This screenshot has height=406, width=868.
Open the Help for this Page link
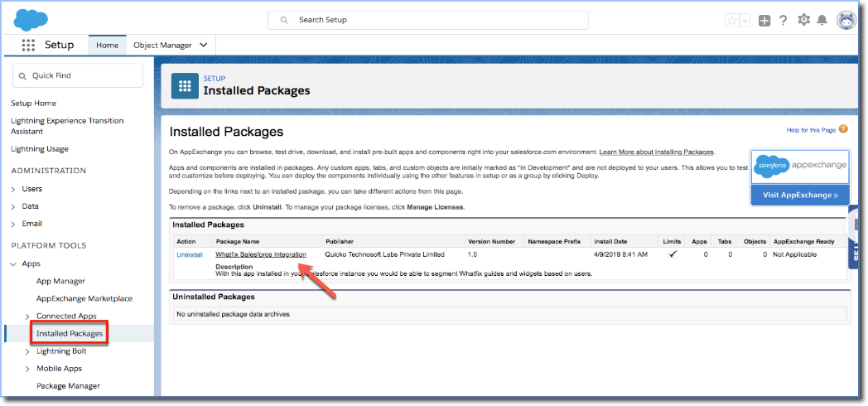point(811,130)
